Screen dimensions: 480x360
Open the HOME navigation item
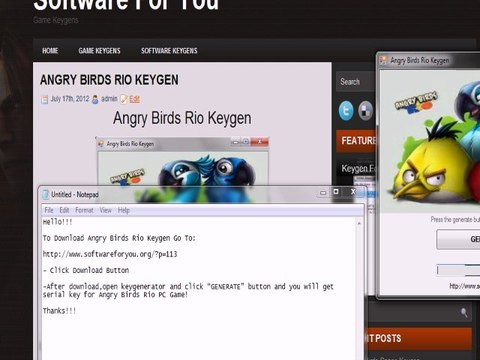50,51
